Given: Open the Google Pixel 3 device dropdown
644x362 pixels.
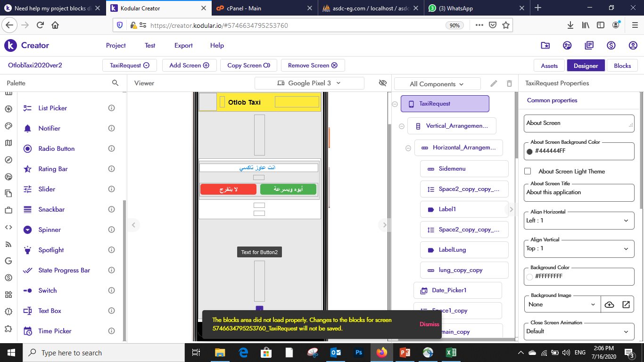Looking at the screenshot, I should [309, 83].
